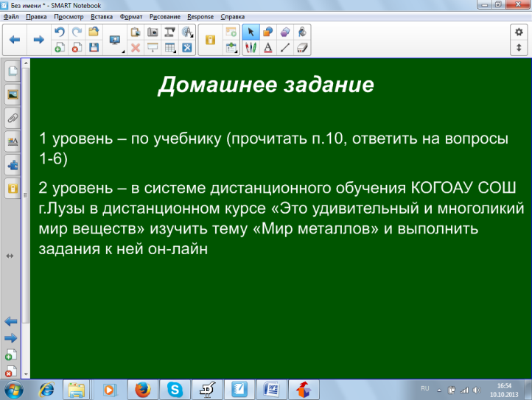Click sidebar next page blue arrow
The image size is (532, 400).
[x=11, y=338]
